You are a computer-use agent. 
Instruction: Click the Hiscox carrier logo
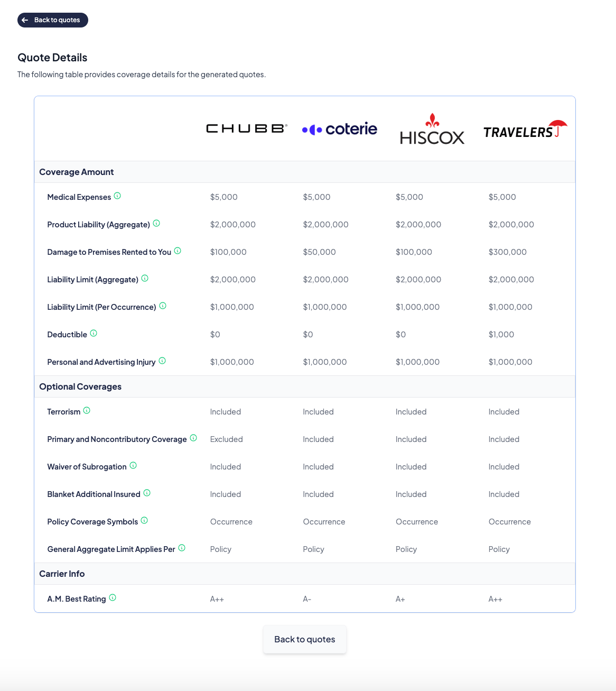point(432,130)
